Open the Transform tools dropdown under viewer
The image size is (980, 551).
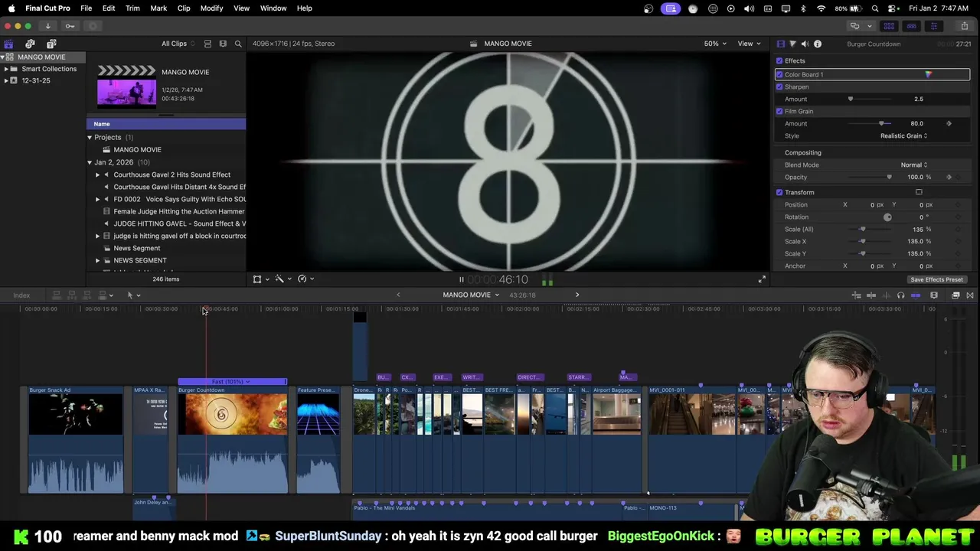[261, 279]
